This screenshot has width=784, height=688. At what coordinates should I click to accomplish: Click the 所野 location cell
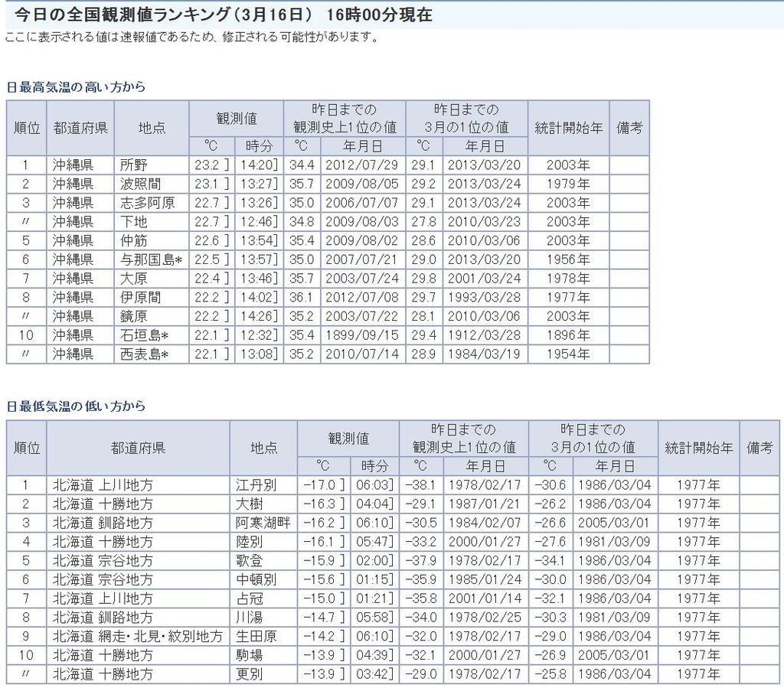(135, 165)
